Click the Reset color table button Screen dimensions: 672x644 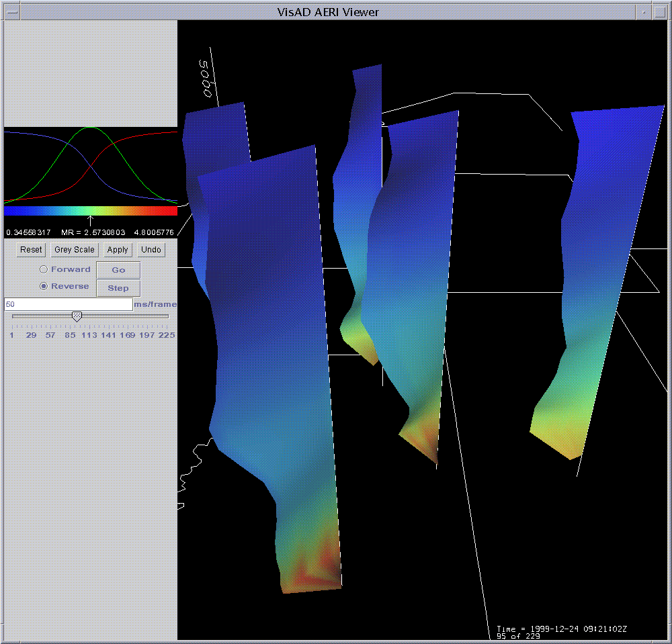tap(31, 250)
